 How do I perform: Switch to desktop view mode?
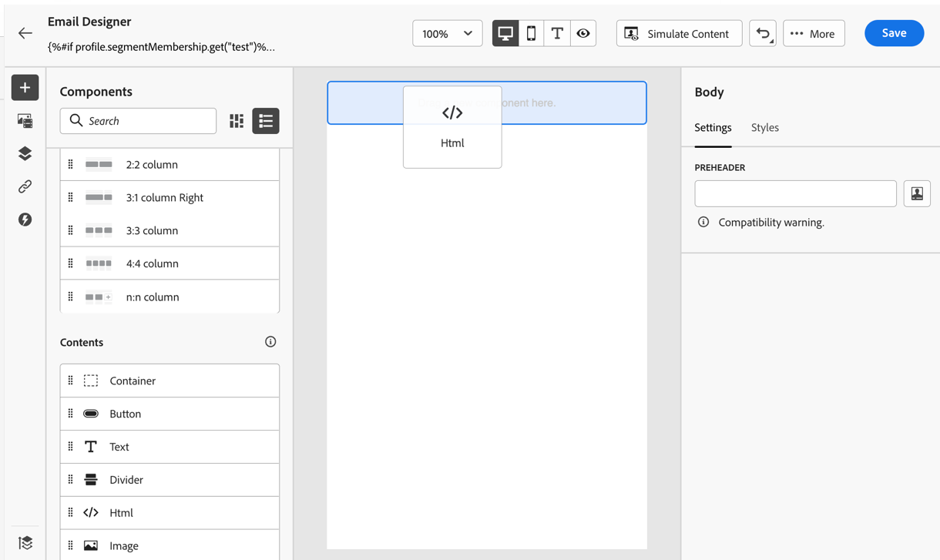click(x=505, y=34)
